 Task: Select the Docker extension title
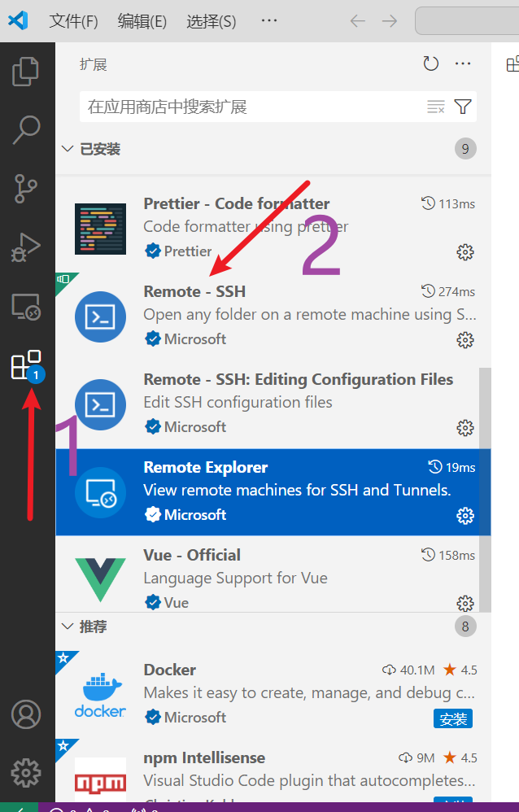pyautogui.click(x=169, y=670)
